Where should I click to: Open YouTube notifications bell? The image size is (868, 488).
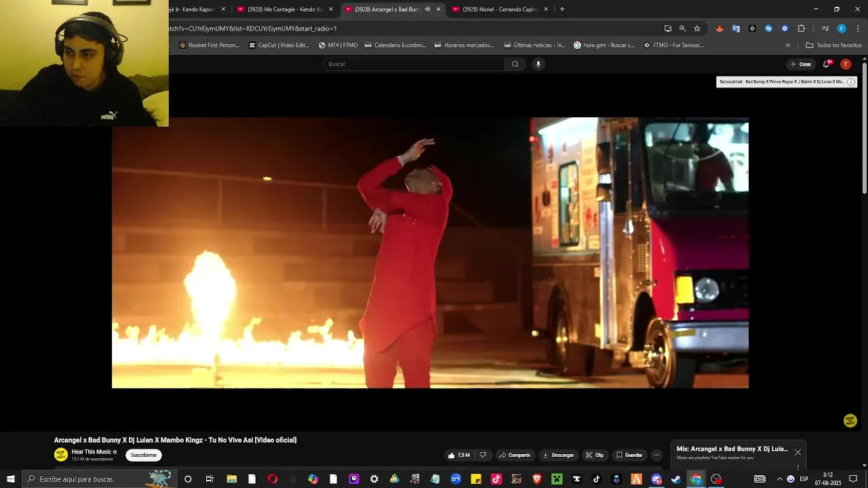tap(827, 64)
